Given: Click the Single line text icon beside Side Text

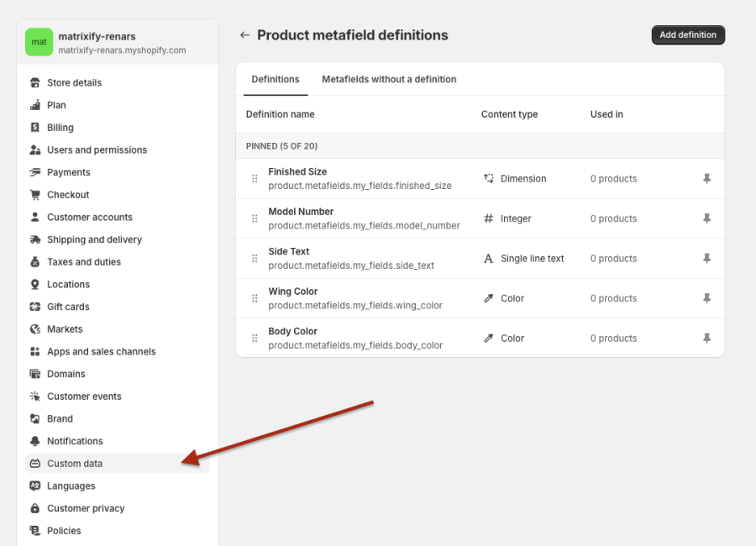Looking at the screenshot, I should click(x=488, y=258).
